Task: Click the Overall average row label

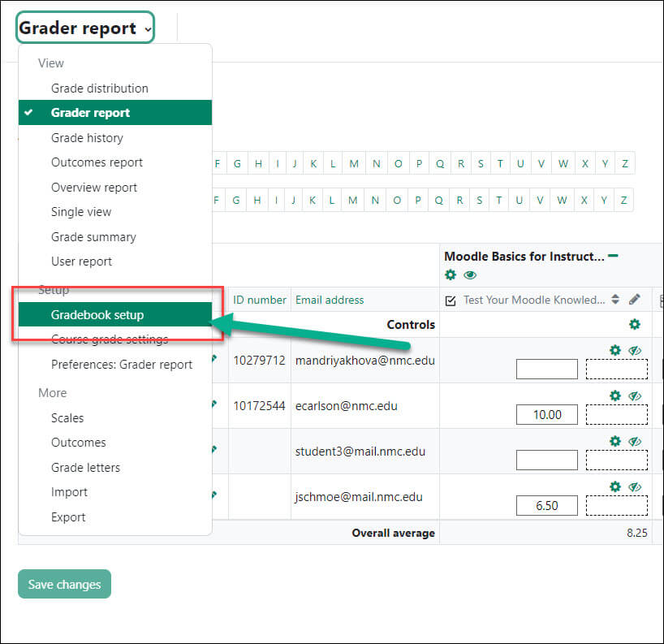Action: click(394, 533)
